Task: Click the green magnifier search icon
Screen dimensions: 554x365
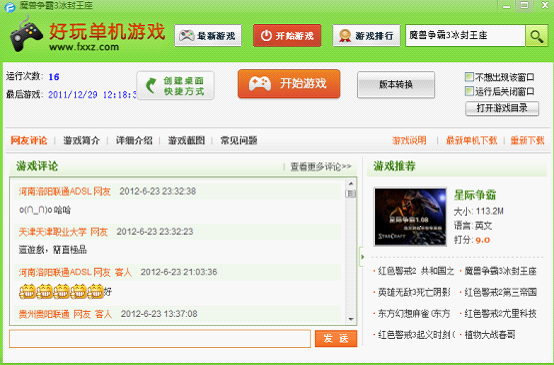Action: pyautogui.click(x=536, y=35)
